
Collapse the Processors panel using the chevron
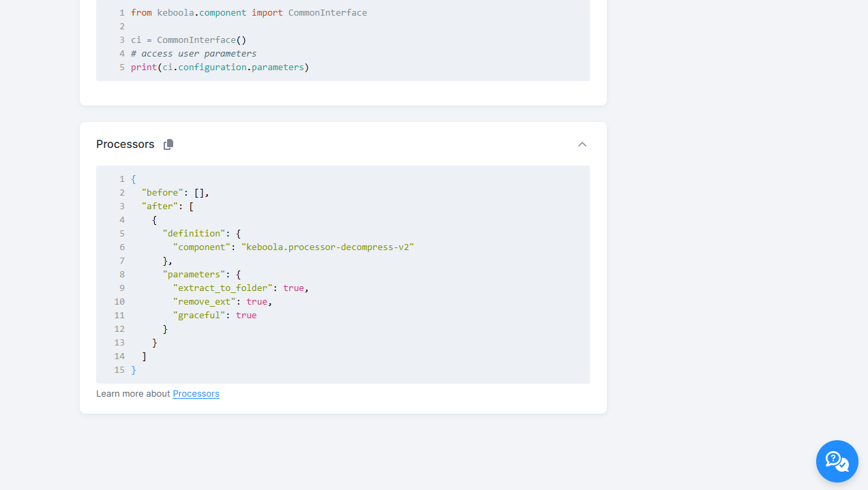coord(582,144)
